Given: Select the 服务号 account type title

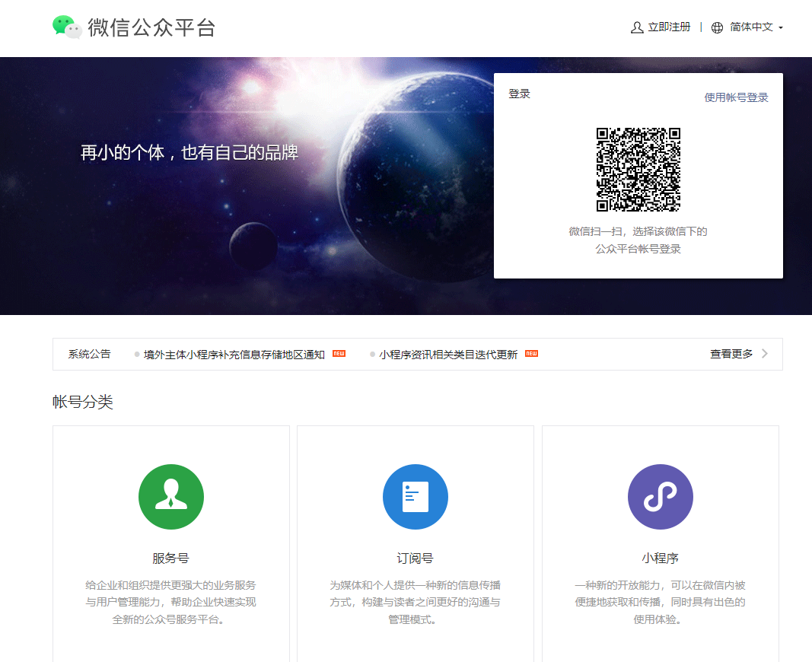Looking at the screenshot, I should click(170, 558).
